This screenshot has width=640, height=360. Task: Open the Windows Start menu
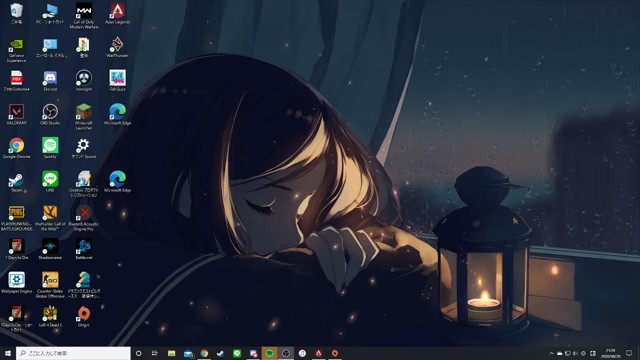tap(7, 353)
